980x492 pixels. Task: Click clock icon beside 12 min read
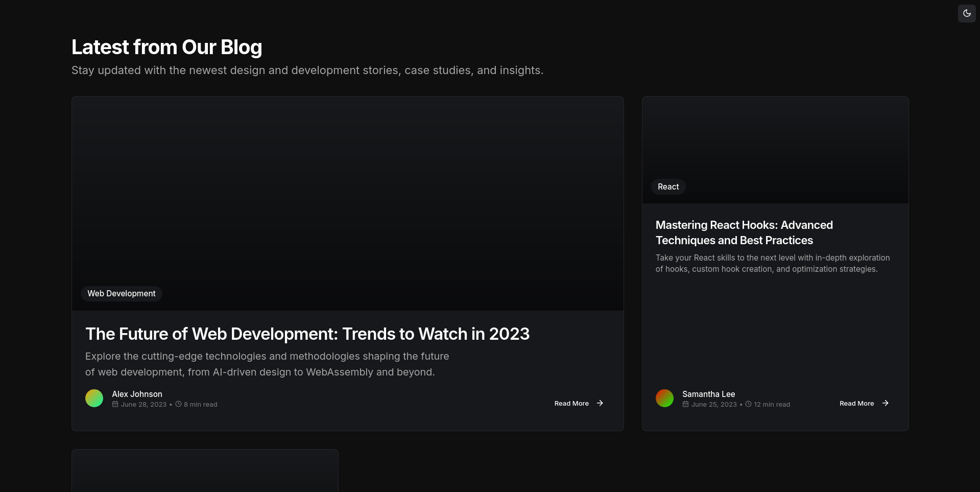[748, 404]
